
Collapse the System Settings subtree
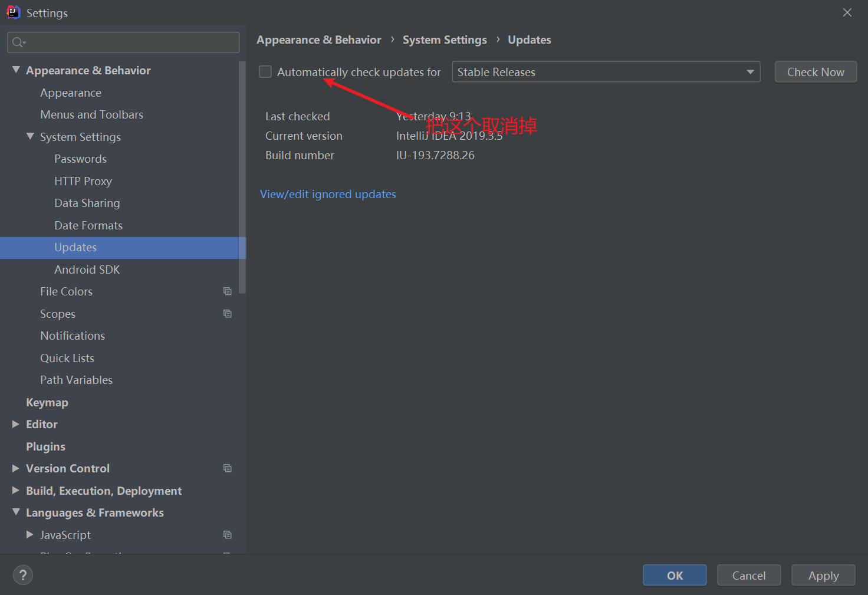30,136
